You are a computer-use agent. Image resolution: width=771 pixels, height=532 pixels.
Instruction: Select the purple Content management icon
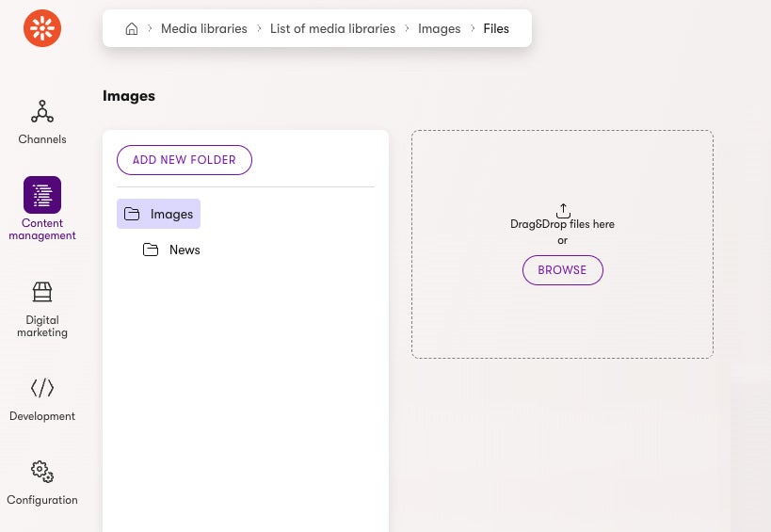click(x=42, y=195)
